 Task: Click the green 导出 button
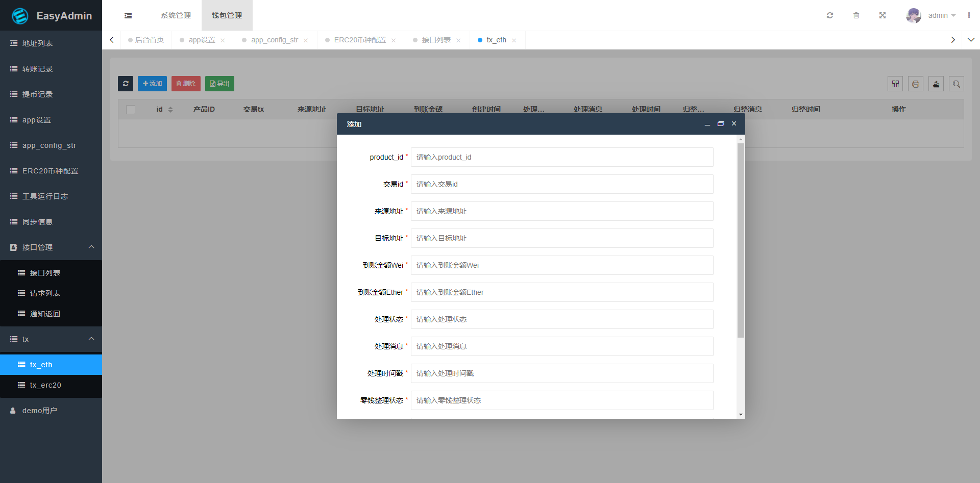219,84
